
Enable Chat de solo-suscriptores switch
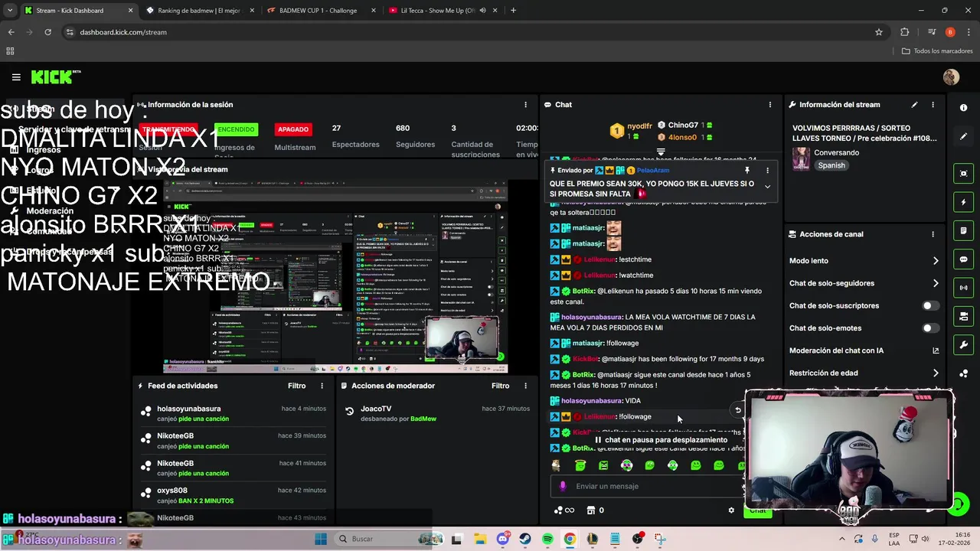930,306
